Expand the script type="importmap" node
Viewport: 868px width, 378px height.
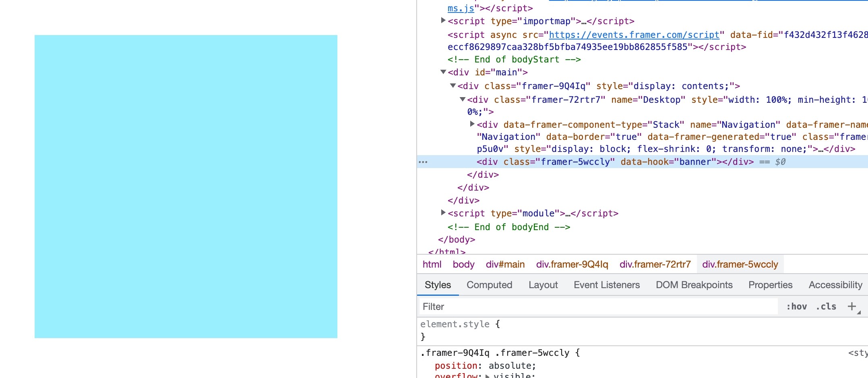443,20
